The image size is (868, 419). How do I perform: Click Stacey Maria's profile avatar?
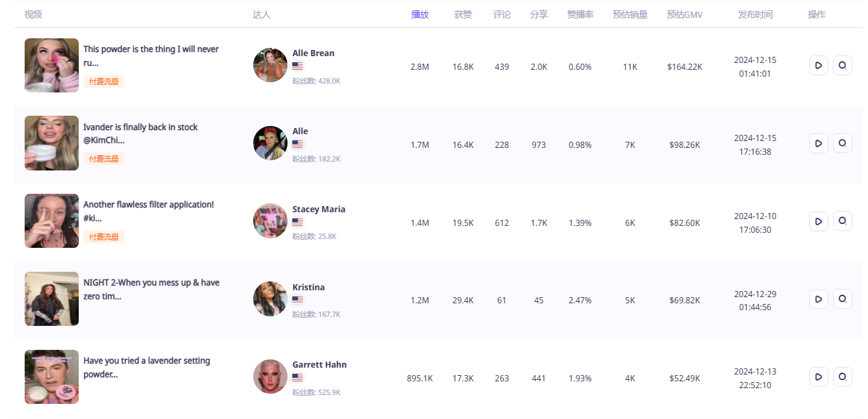tap(270, 221)
